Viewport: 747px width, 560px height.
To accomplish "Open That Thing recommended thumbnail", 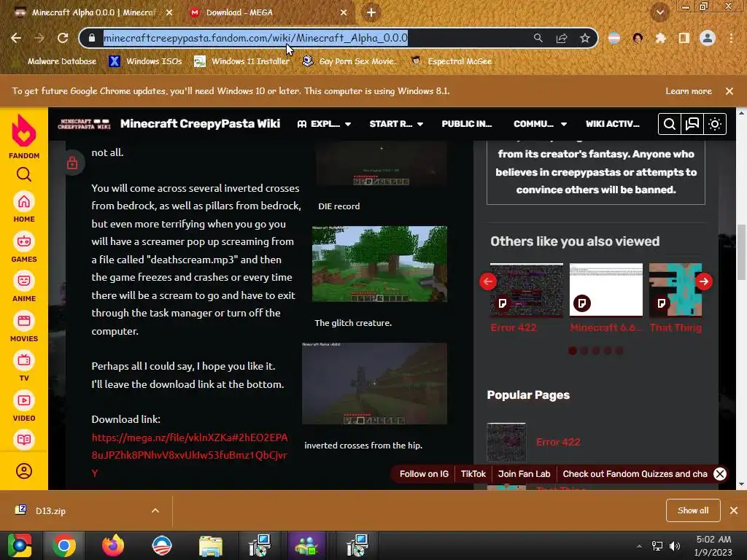I will pos(676,289).
